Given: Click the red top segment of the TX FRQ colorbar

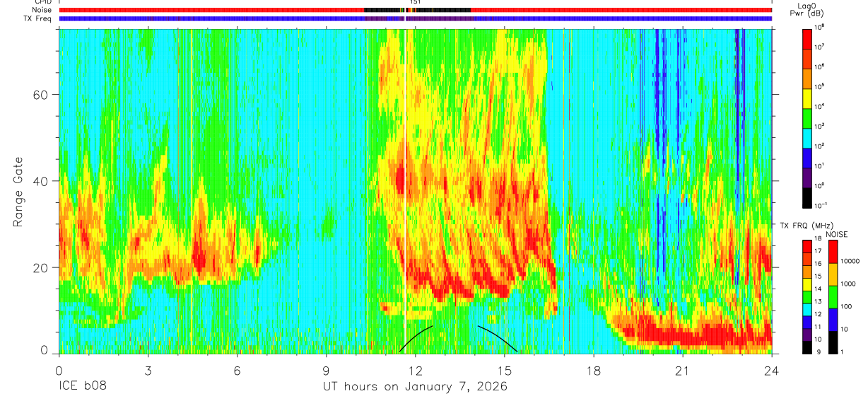Looking at the screenshot, I should (807, 247).
